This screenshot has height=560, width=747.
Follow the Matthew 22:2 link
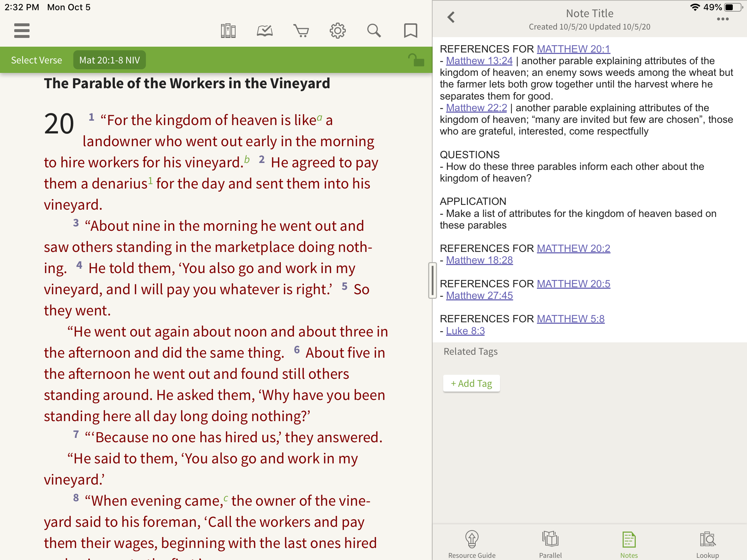pyautogui.click(x=476, y=108)
